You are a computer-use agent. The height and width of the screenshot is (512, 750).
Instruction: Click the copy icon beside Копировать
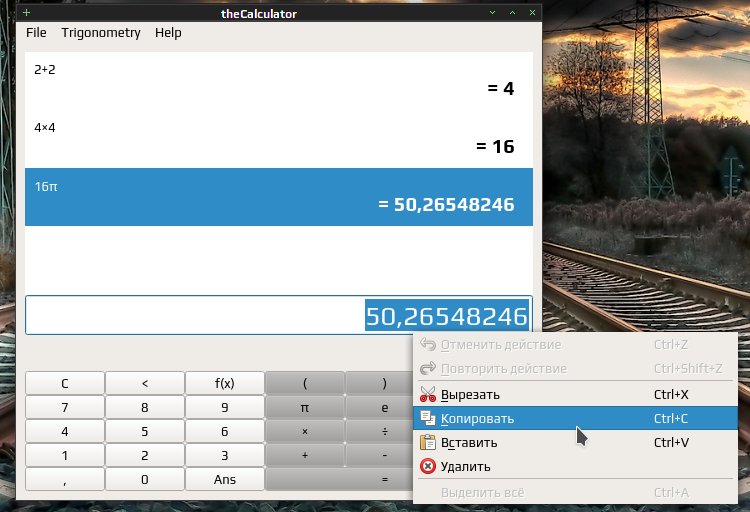[428, 418]
